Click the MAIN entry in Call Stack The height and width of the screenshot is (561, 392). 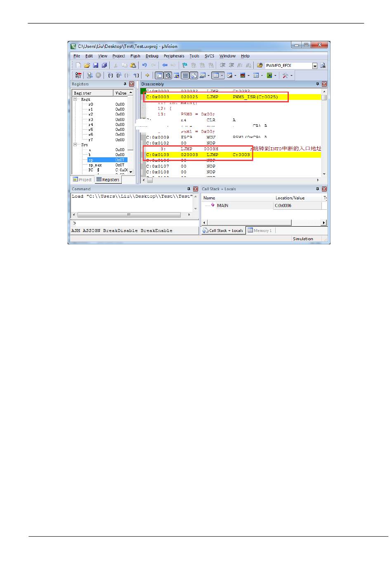tap(222, 205)
